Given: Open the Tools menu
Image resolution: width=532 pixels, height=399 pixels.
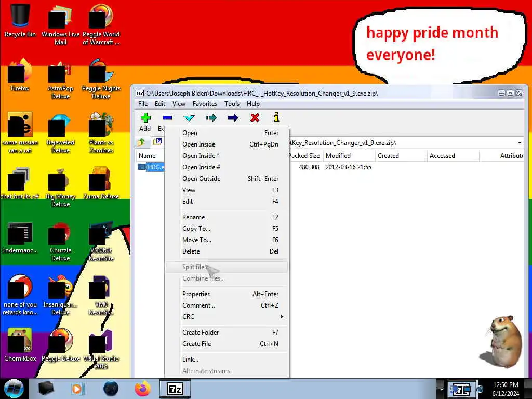Looking at the screenshot, I should tap(232, 104).
